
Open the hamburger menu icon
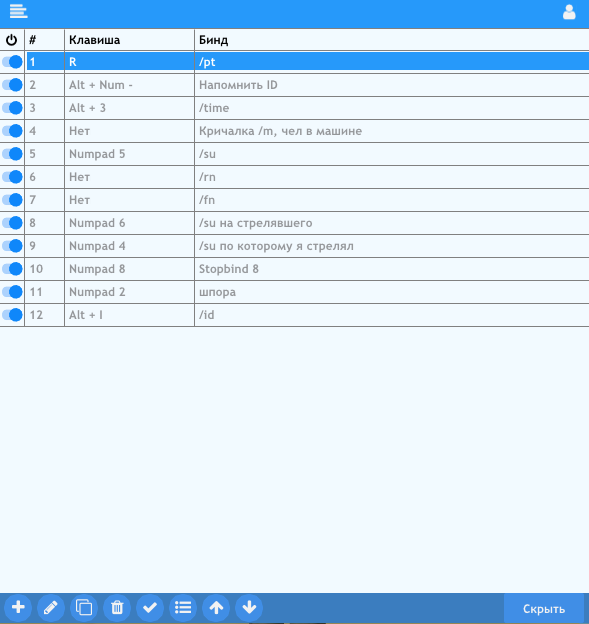[x=18, y=11]
